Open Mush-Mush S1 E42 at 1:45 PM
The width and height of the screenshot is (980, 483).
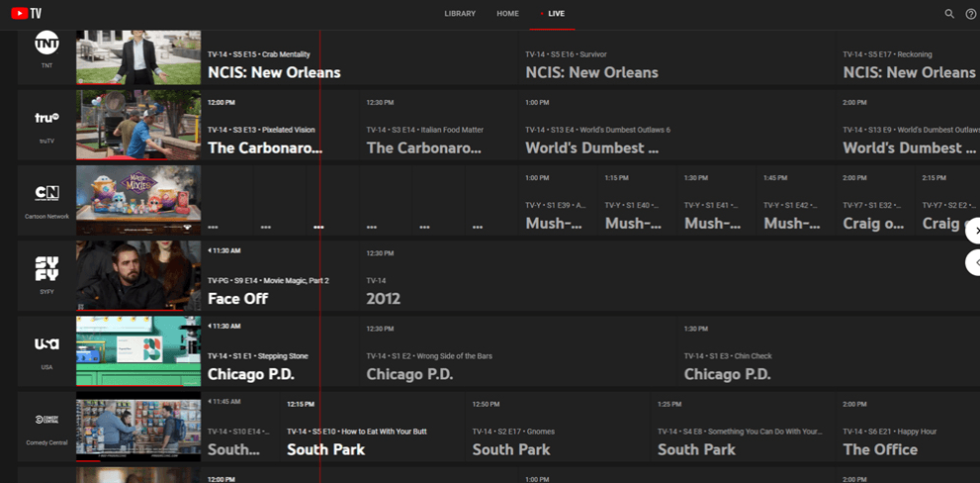(796, 200)
